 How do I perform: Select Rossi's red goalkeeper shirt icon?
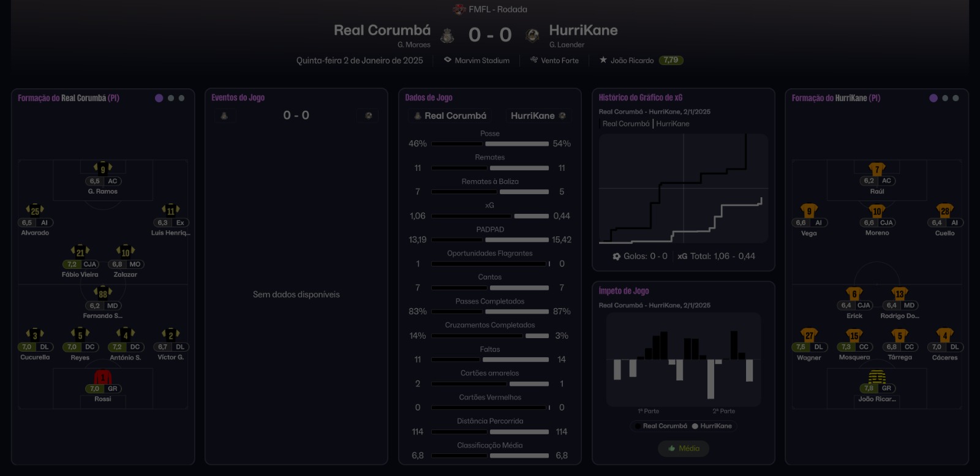point(103,377)
